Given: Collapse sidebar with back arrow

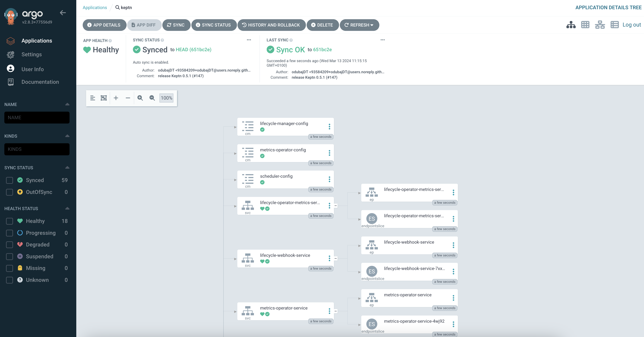Looking at the screenshot, I should tap(63, 13).
